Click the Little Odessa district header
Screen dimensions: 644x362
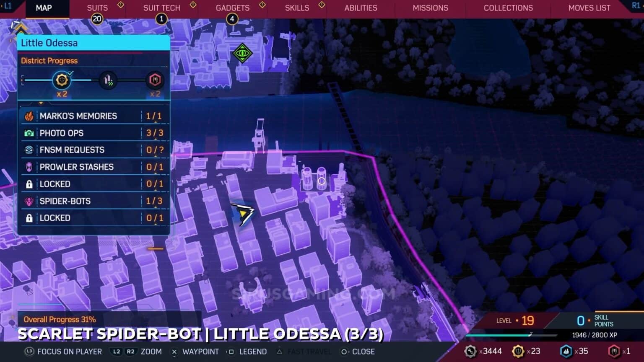coord(93,43)
